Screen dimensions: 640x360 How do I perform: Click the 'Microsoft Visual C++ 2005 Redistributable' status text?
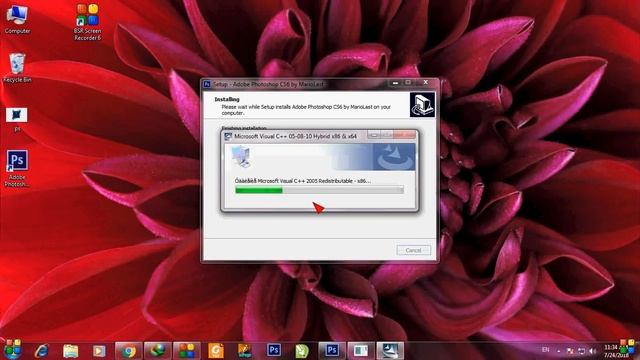(x=302, y=181)
